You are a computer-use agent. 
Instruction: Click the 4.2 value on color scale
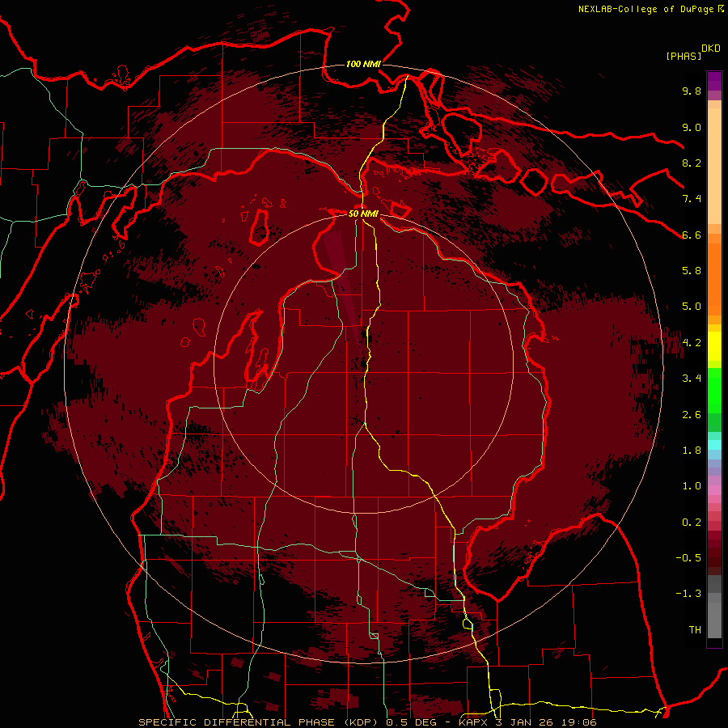[692, 343]
